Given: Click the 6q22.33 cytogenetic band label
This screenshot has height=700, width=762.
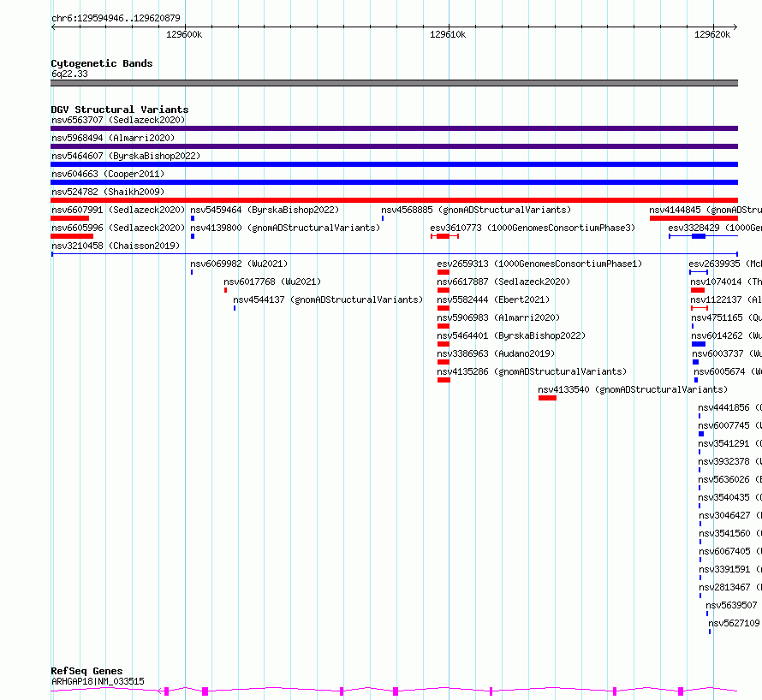Looking at the screenshot, I should point(69,74).
